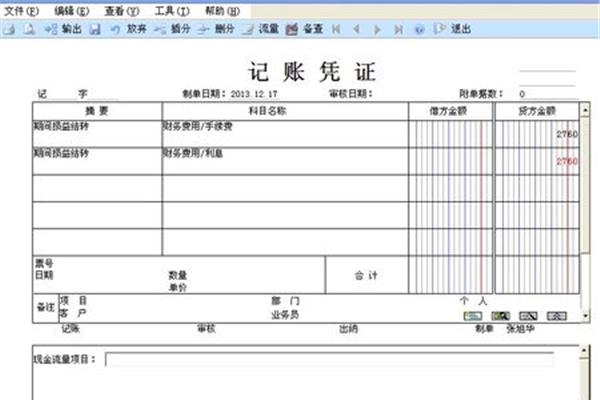Click the 科目名称 column header
This screenshot has height=400, width=600.
[x=285, y=111]
